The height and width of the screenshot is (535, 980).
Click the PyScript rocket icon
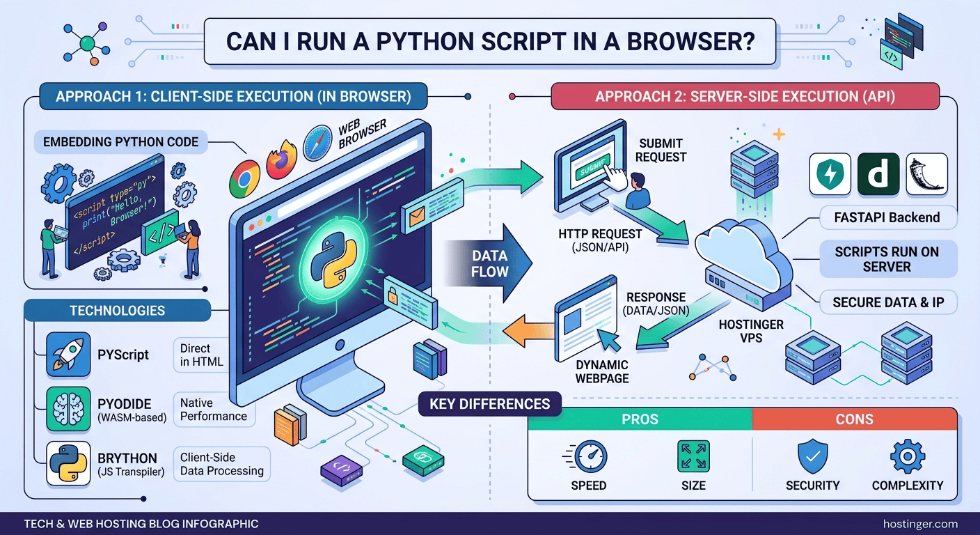[68, 354]
